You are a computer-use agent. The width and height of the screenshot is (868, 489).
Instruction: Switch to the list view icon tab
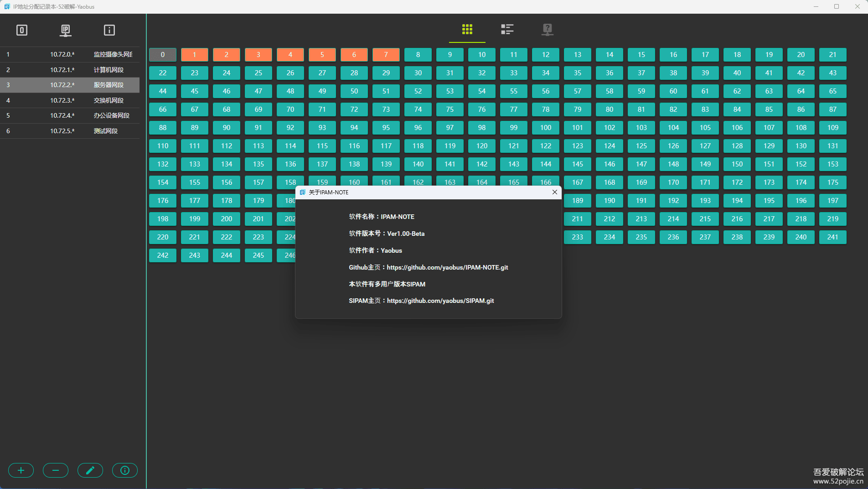click(507, 30)
